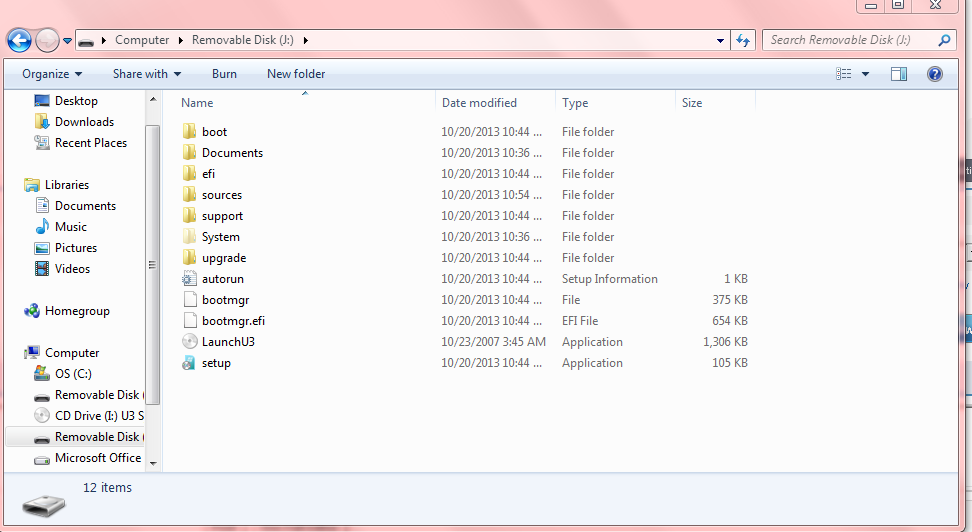Select the sources folder icon
972x532 pixels.
[x=190, y=195]
